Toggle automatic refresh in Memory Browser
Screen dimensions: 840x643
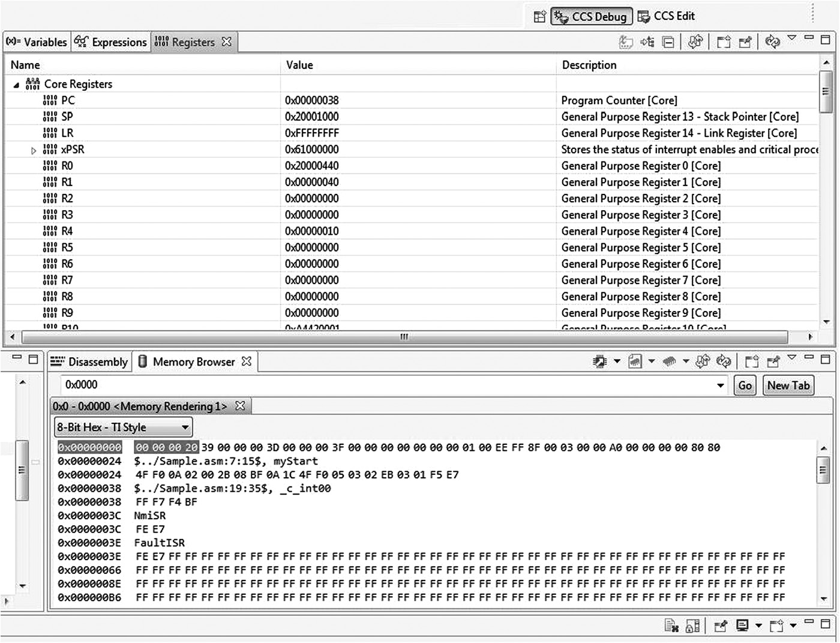(x=723, y=361)
